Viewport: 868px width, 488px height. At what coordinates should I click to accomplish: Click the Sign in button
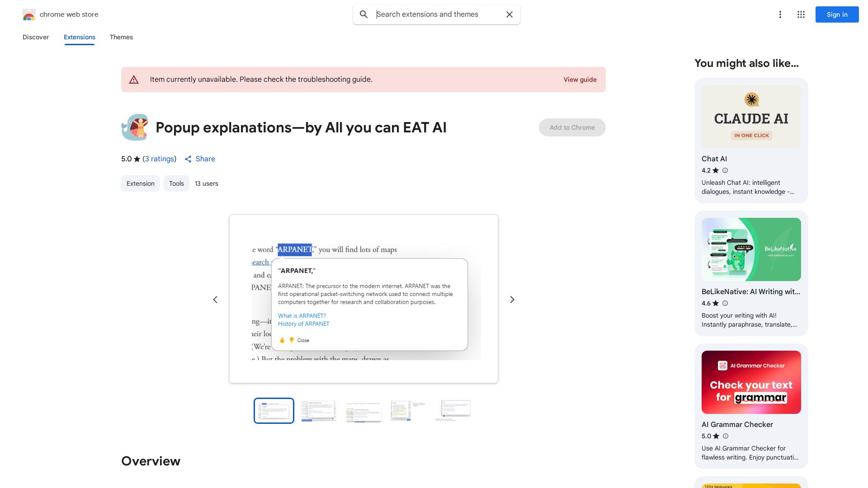coord(837,14)
